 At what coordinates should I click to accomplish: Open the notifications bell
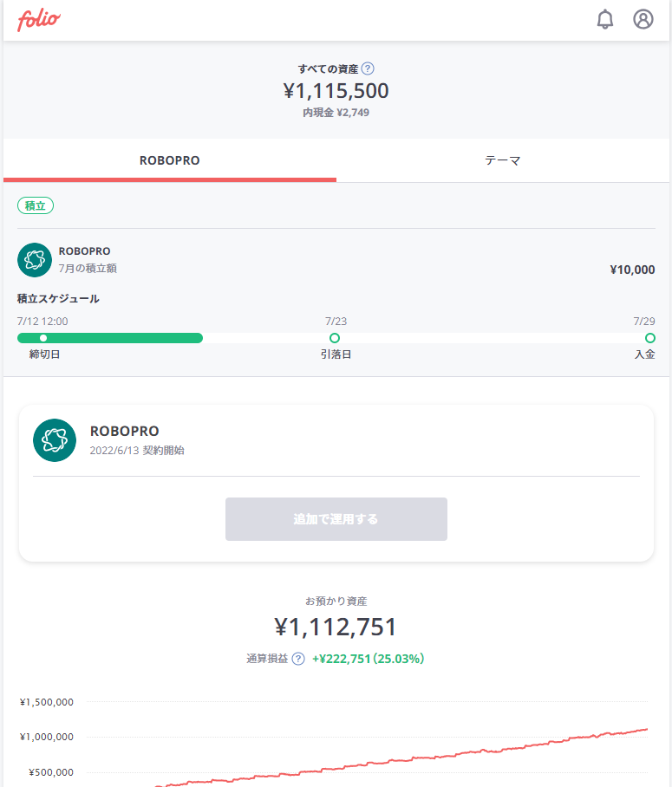click(604, 20)
